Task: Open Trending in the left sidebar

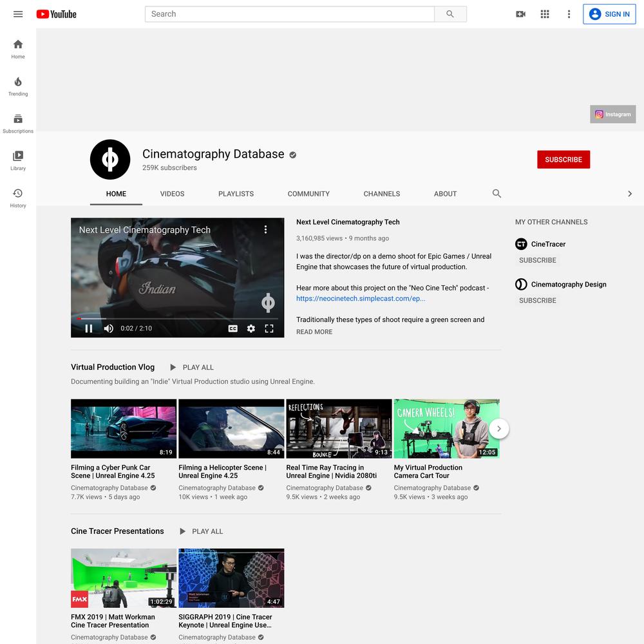Action: click(18, 87)
